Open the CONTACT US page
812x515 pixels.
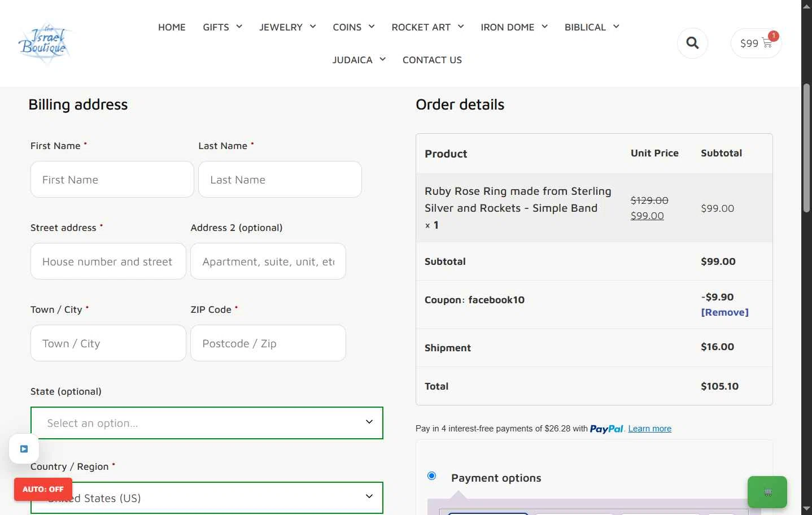(x=432, y=60)
